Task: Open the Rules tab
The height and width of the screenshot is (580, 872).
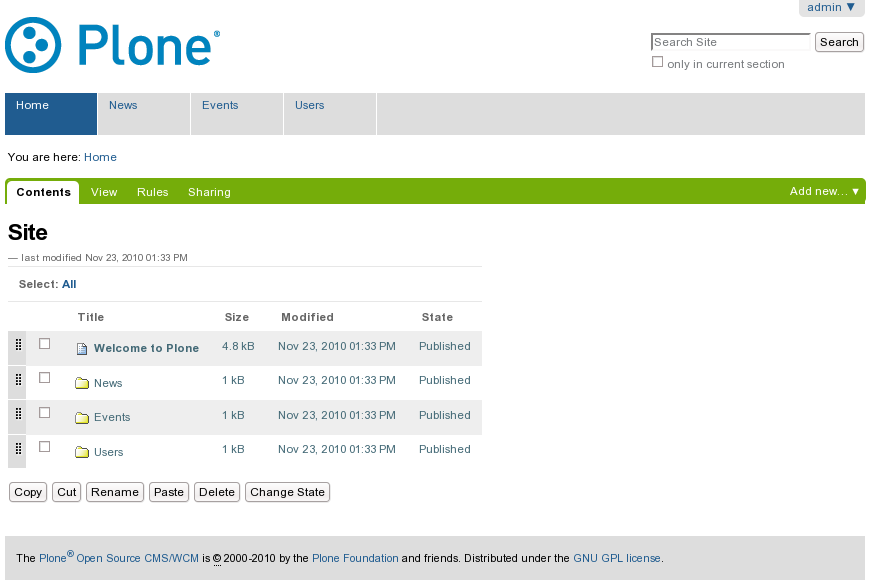Action: [152, 192]
